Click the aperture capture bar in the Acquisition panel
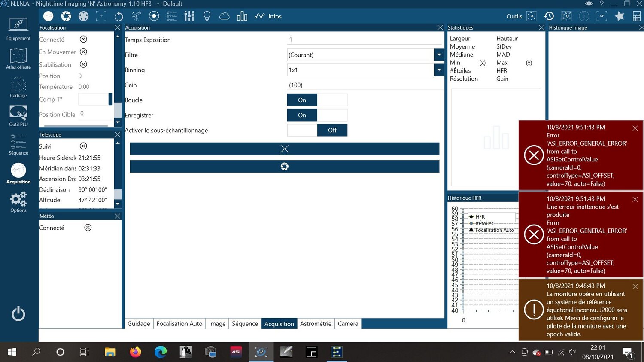The height and width of the screenshot is (362, 644). [285, 167]
